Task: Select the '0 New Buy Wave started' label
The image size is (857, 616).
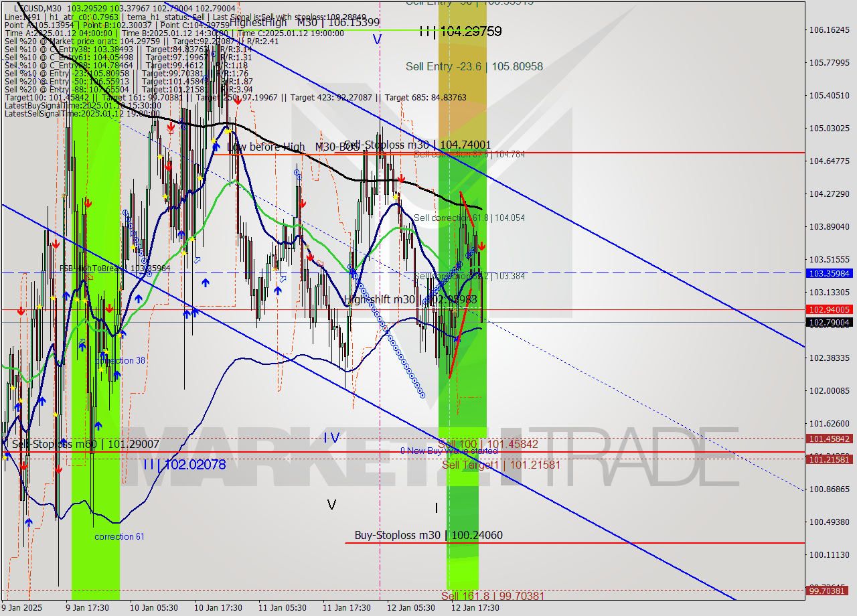Action: 449,451
